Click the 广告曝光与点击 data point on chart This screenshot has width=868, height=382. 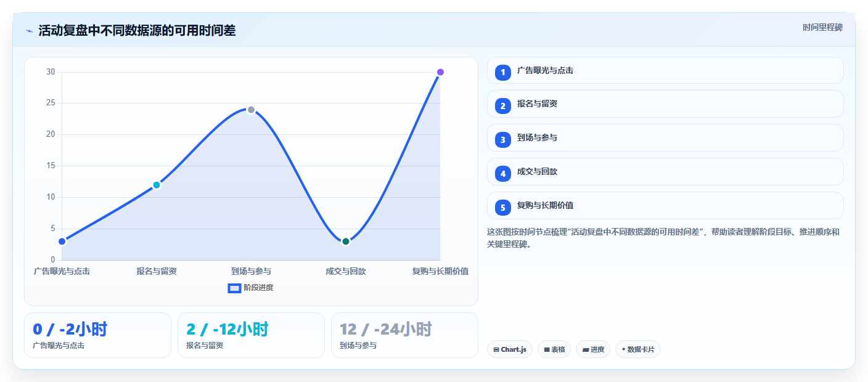tap(62, 241)
